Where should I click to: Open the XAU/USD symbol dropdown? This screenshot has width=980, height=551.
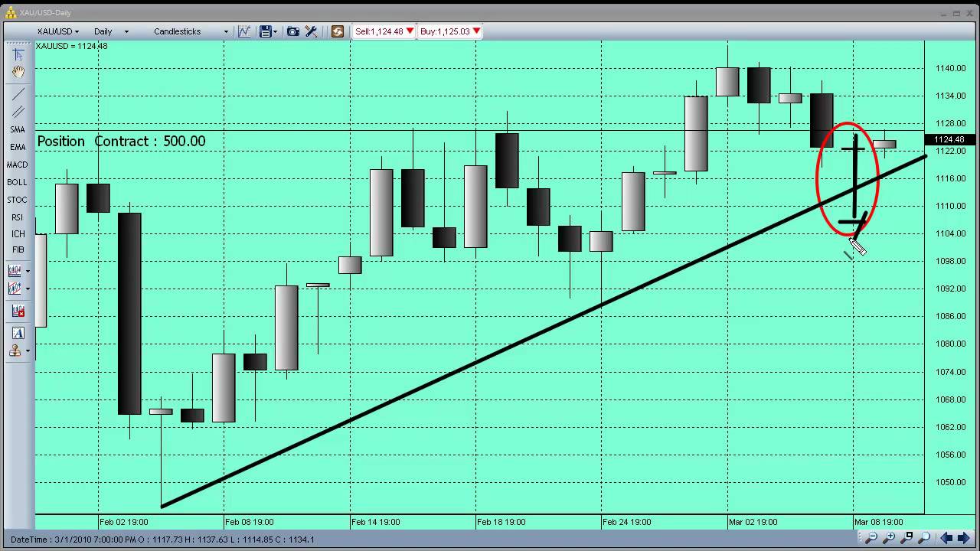click(58, 31)
